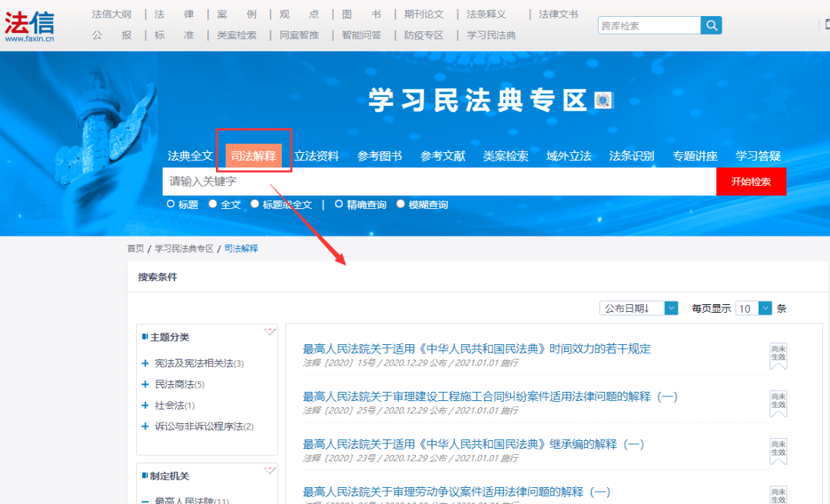Image resolution: width=830 pixels, height=504 pixels.
Task: Click the badge icon beside 学习民法典专区 title
Action: 603,100
